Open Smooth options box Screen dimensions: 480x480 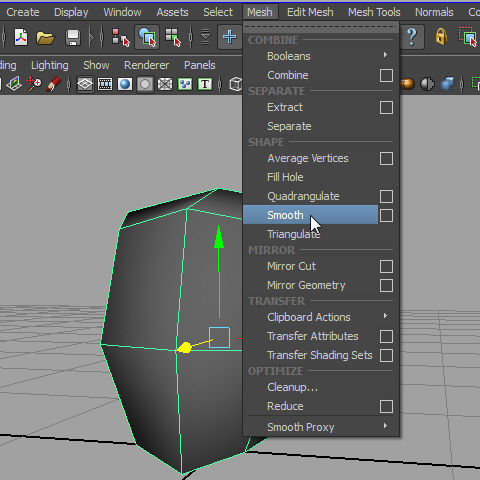pos(386,215)
